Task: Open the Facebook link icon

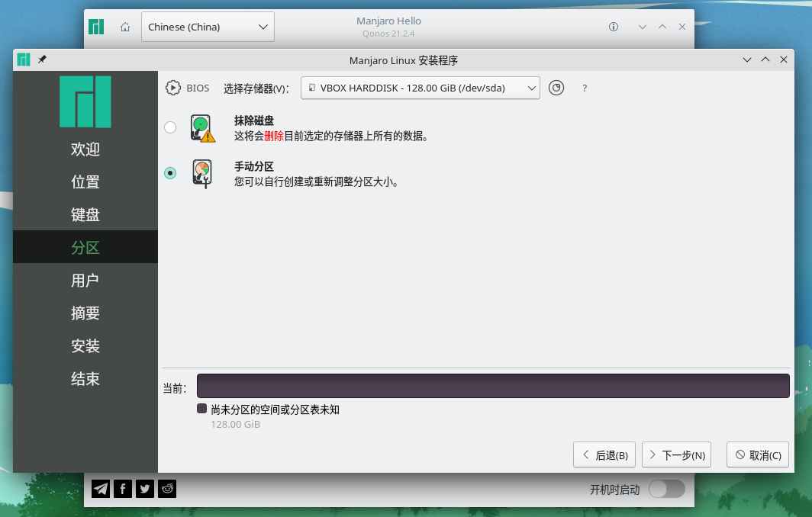Action: coord(123,489)
